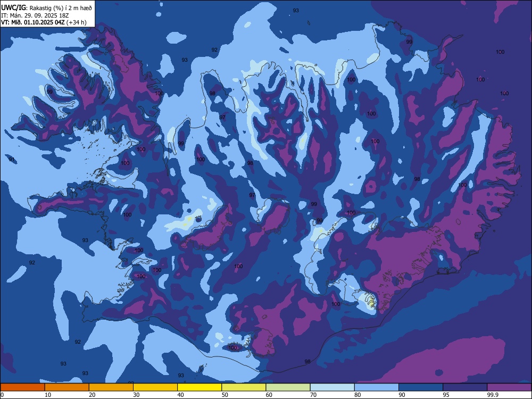The image size is (532, 399).
Task: Select the '60' legend scale label
Action: [269, 395]
